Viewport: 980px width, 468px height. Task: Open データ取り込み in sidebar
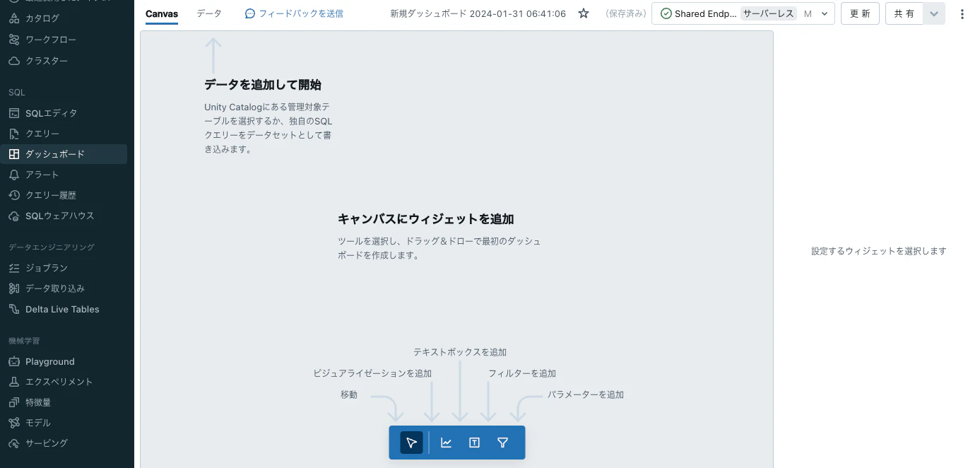(55, 288)
